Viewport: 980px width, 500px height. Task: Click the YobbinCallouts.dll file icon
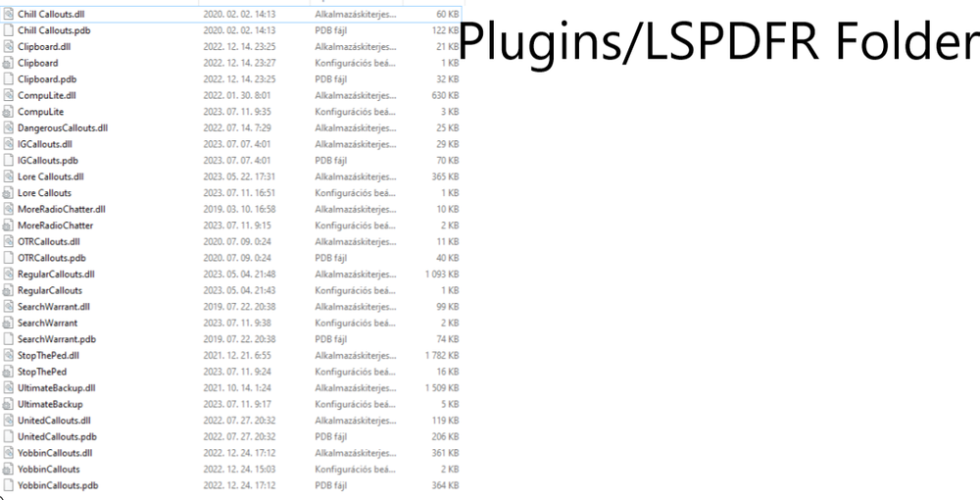click(x=8, y=453)
